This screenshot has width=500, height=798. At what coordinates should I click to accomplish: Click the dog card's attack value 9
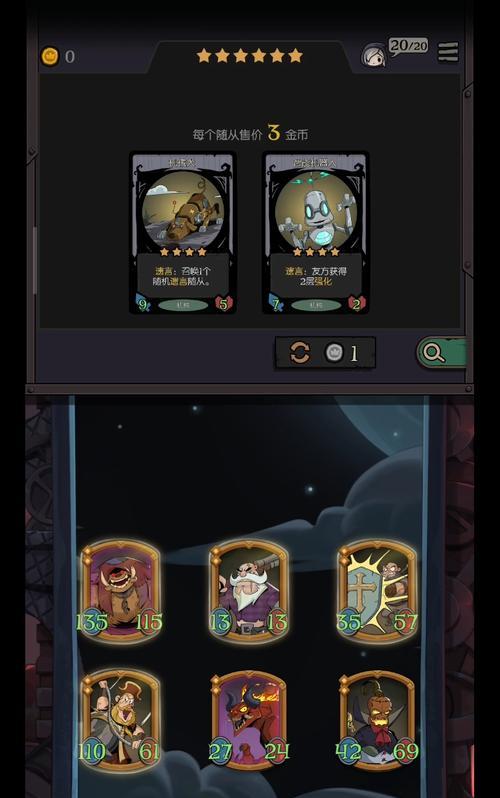(x=143, y=304)
